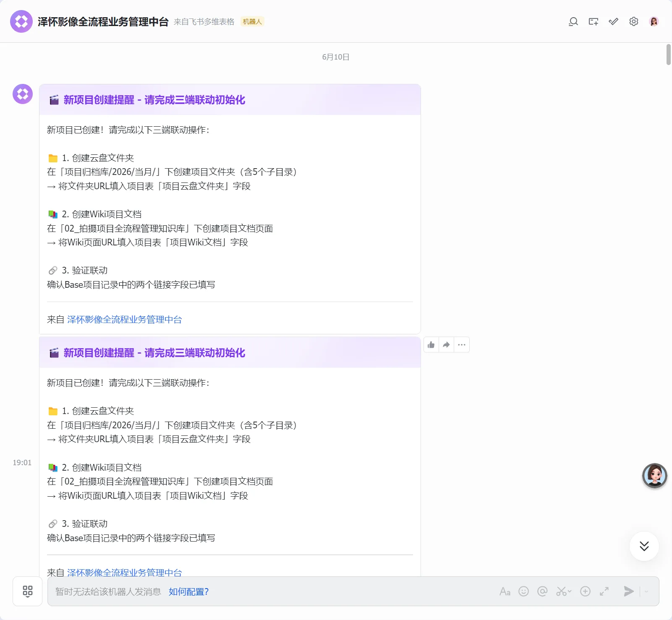Click '2. 创建Wiki项目文档' in second card
This screenshot has height=620, width=672.
102,468
